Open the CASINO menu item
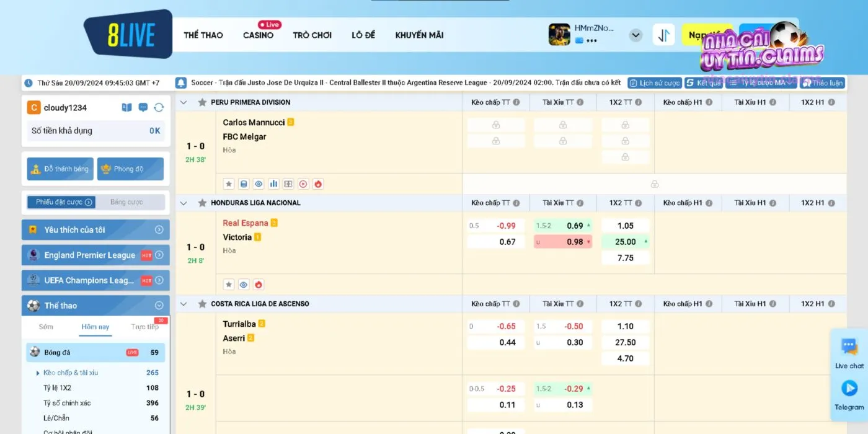 point(258,35)
